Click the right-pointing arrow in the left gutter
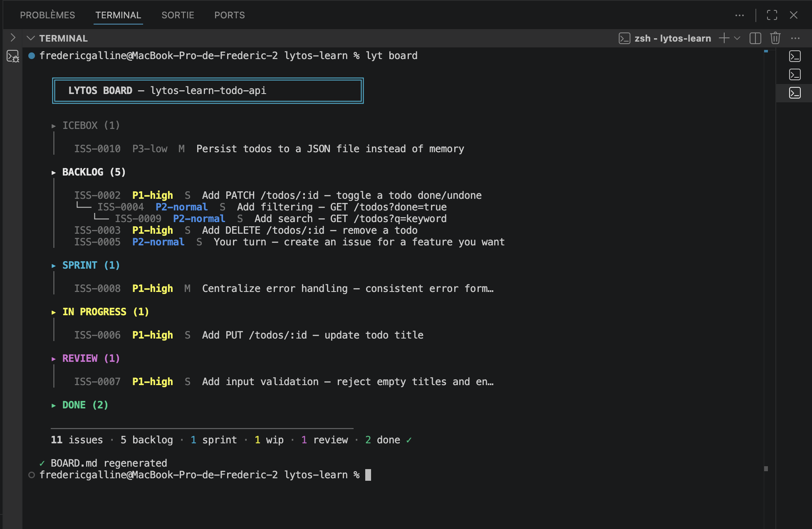The height and width of the screenshot is (529, 812). pyautogui.click(x=12, y=37)
